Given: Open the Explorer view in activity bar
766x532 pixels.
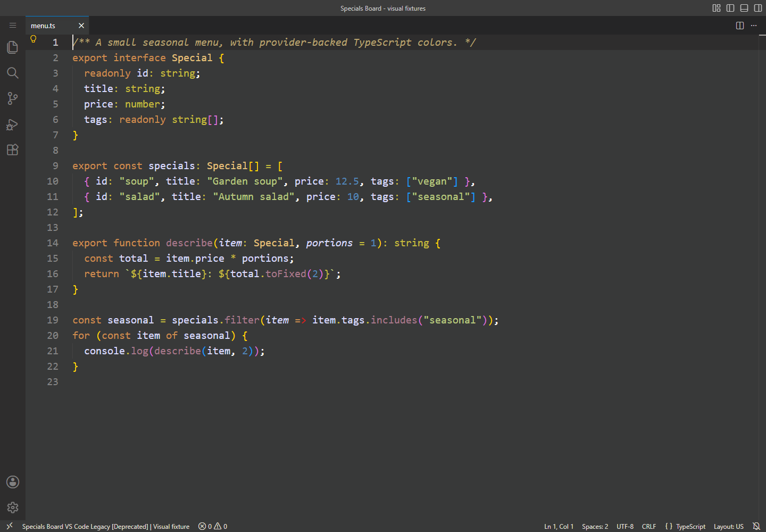Looking at the screenshot, I should pos(13,47).
